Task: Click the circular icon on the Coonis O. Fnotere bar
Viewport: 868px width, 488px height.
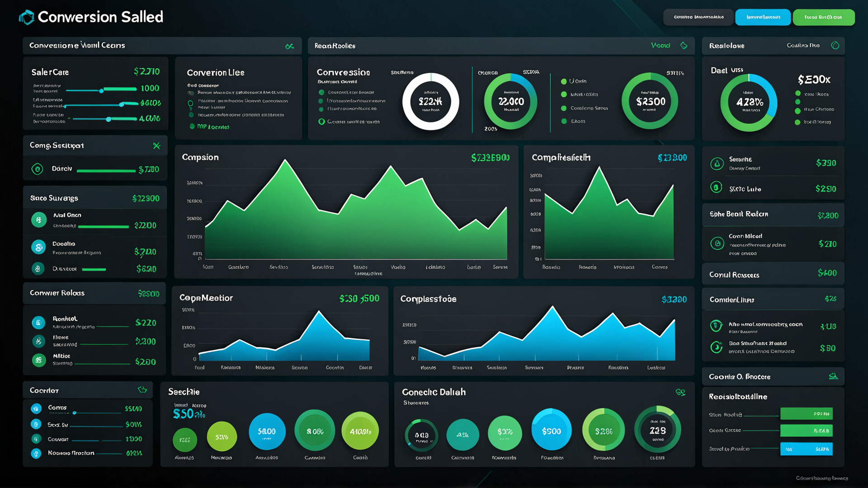Action: click(835, 376)
